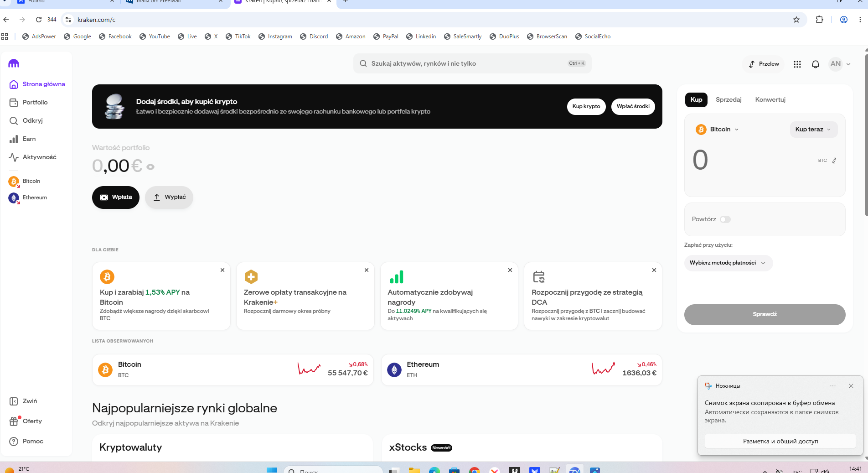Click Разметка и общий доступ button
This screenshot has width=868, height=473.
(780, 442)
